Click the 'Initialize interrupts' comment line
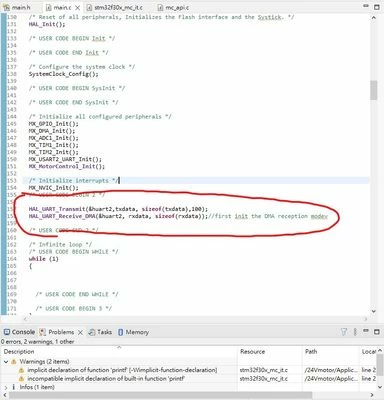Screen dimensions: 384x400 (x=73, y=180)
